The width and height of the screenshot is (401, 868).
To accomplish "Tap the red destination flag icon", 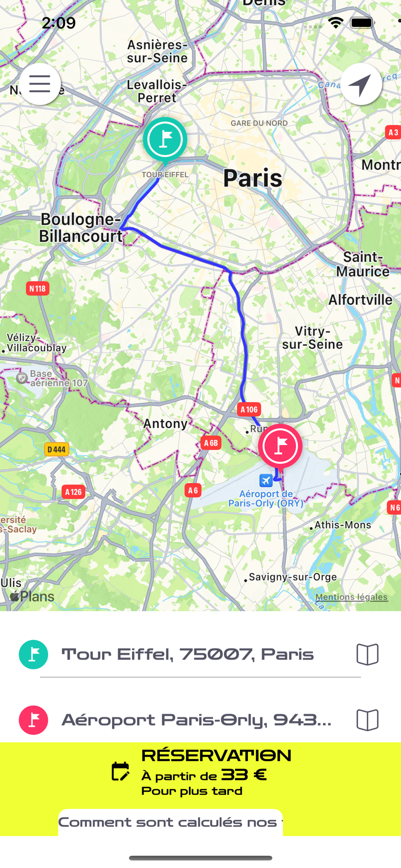I will pyautogui.click(x=33, y=720).
